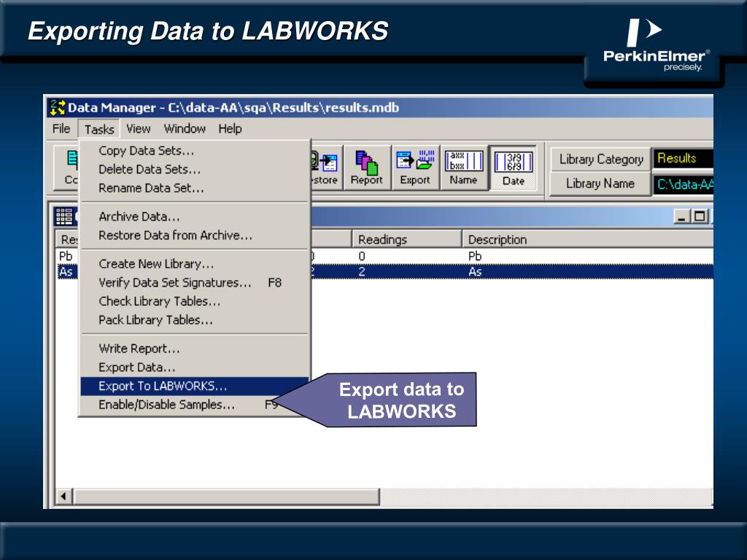Screen dimensions: 747x560
Task: Select Check Library Tables… entry
Action: pyautogui.click(x=194, y=301)
